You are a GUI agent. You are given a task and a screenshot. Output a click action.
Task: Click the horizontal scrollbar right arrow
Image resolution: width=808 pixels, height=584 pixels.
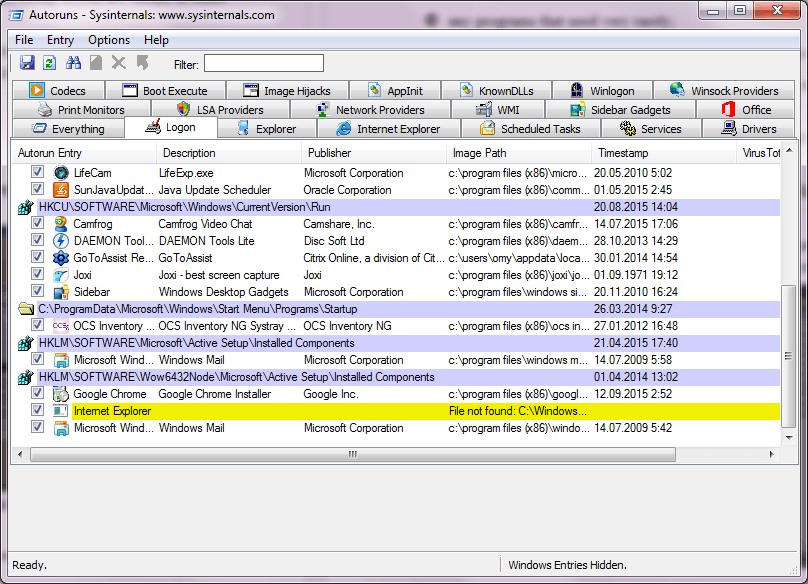(x=771, y=454)
